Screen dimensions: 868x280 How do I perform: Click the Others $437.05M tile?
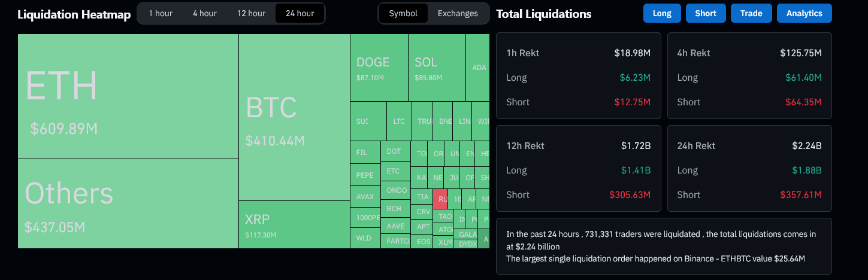128,203
